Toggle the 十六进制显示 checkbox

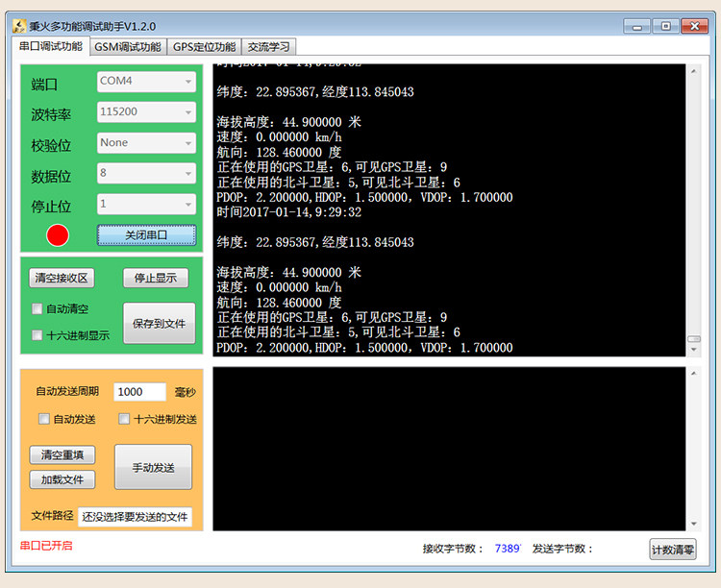pyautogui.click(x=37, y=335)
